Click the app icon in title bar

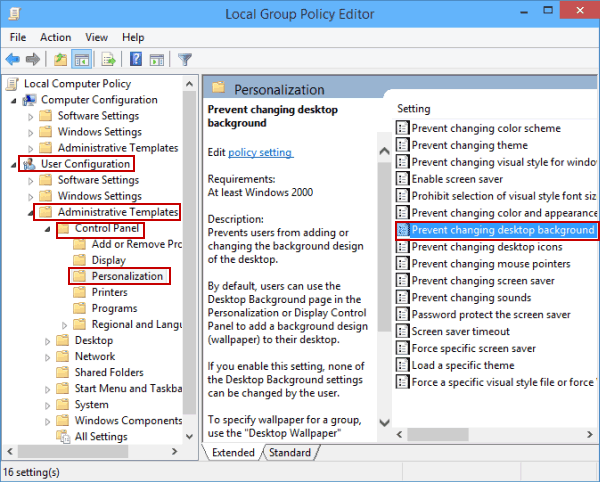pyautogui.click(x=14, y=14)
